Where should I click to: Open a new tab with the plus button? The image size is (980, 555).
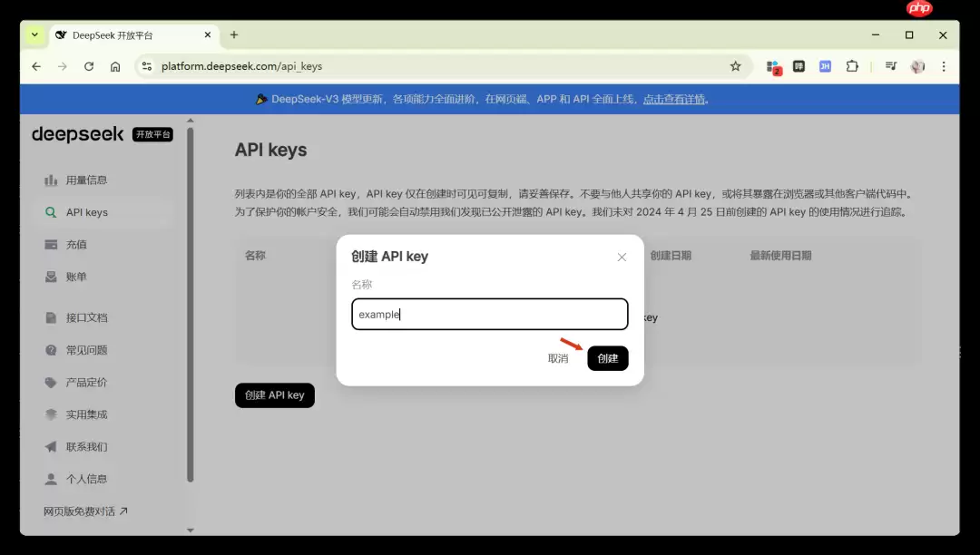tap(234, 34)
